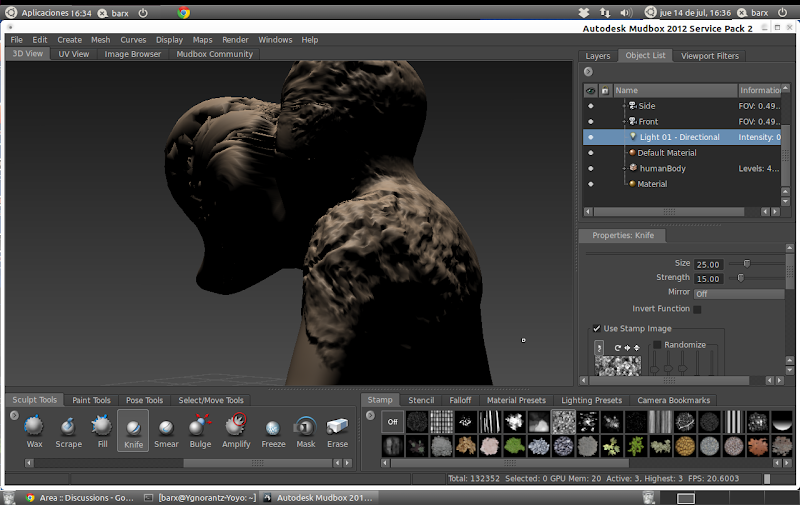800x505 pixels.
Task: Select the Off stamp button
Action: [x=392, y=422]
